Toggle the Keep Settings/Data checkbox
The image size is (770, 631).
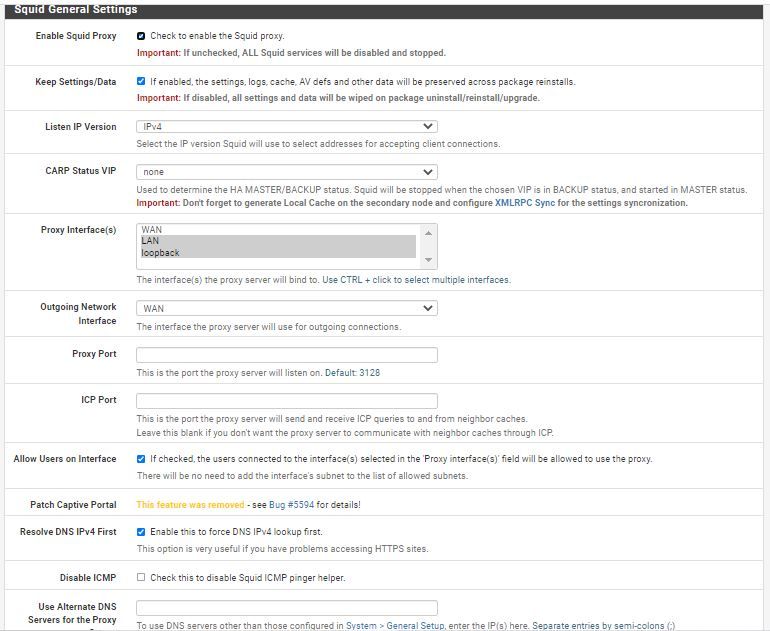pyautogui.click(x=141, y=82)
